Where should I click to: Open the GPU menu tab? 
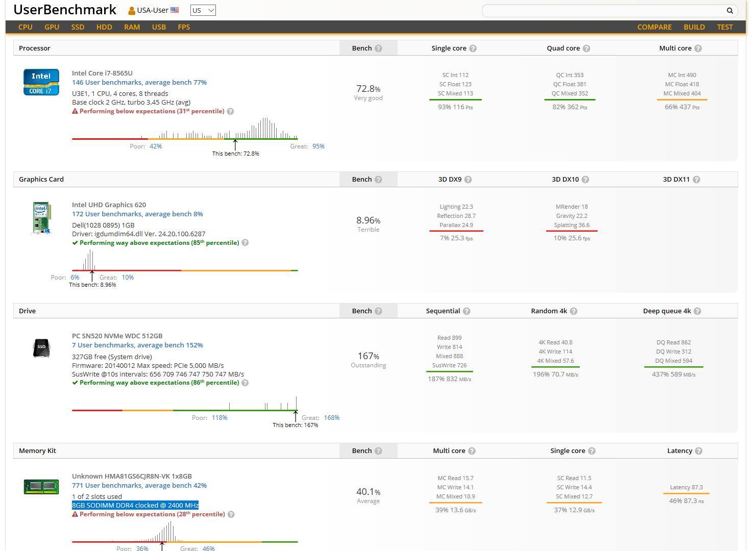(x=52, y=27)
